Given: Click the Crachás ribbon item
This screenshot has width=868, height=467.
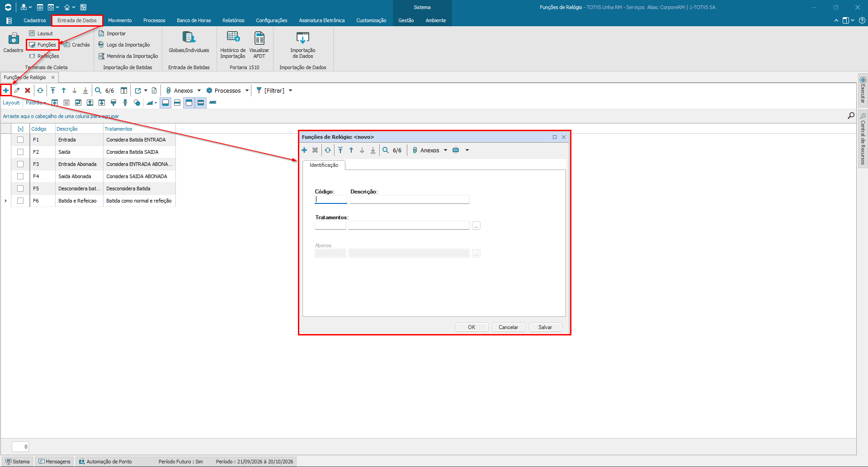Looking at the screenshot, I should tap(77, 45).
